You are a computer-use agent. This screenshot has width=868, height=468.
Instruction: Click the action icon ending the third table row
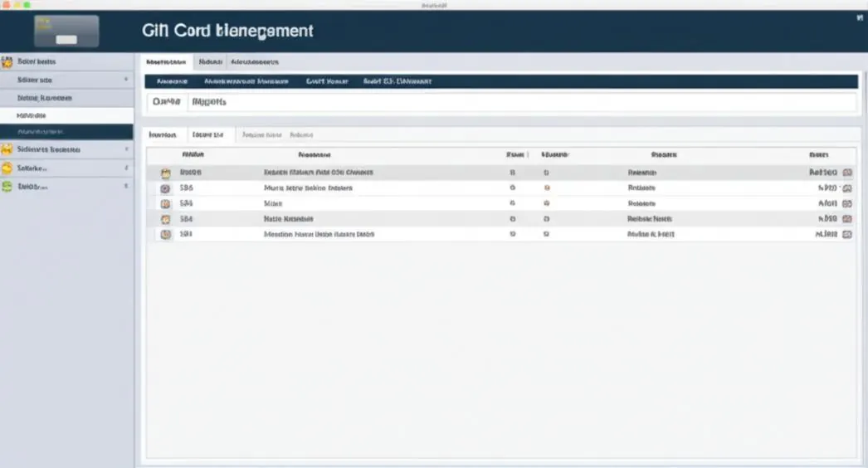click(847, 204)
